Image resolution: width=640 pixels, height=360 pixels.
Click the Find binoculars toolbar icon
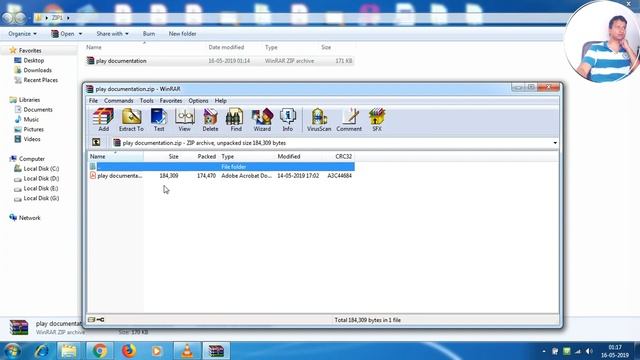coord(236,120)
